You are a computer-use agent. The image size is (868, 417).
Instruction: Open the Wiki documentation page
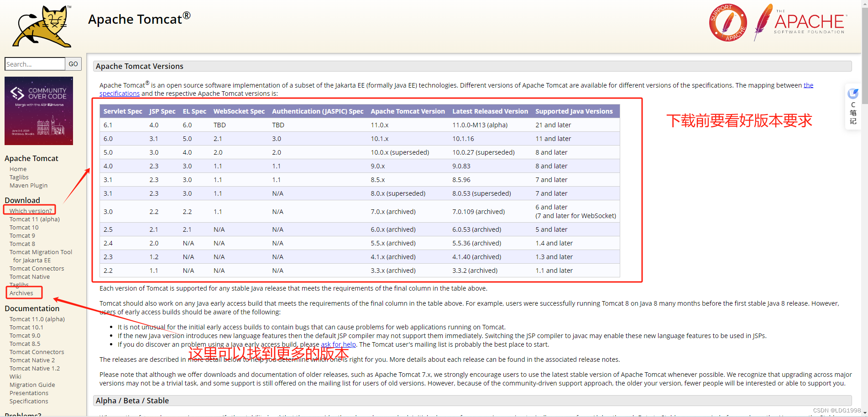[15, 376]
